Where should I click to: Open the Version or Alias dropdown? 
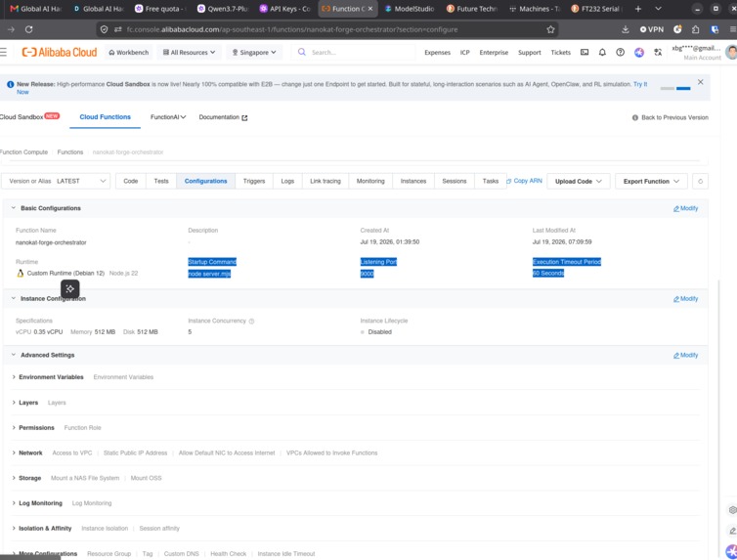click(x=56, y=181)
